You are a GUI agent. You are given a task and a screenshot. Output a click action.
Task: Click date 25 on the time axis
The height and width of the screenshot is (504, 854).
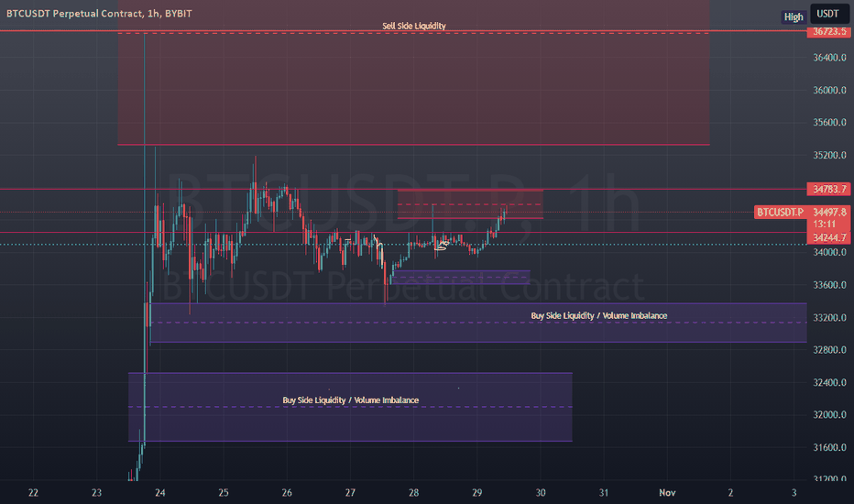[224, 493]
